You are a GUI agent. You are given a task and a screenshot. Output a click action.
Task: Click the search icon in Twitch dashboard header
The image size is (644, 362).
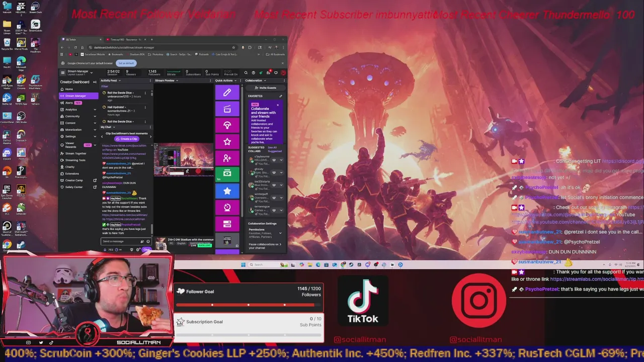tap(246, 73)
